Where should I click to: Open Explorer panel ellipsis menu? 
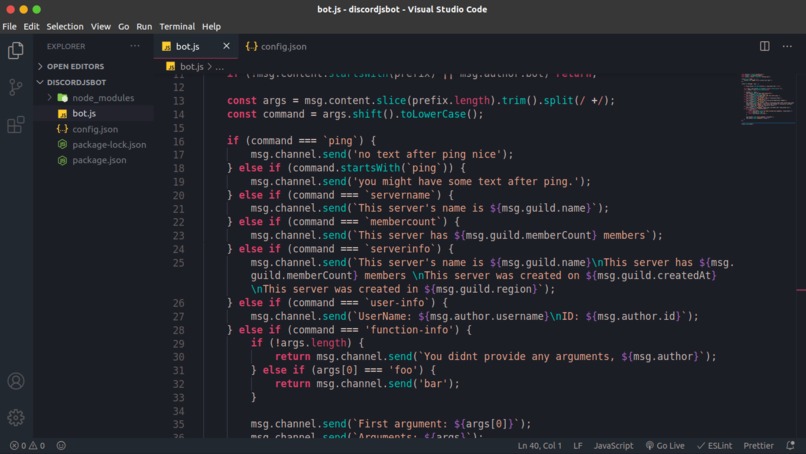point(135,46)
